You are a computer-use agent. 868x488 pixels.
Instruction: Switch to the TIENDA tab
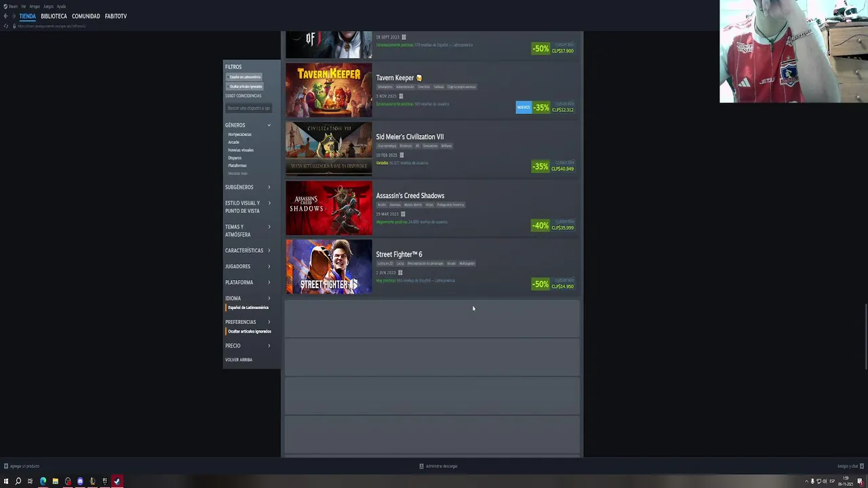click(27, 16)
